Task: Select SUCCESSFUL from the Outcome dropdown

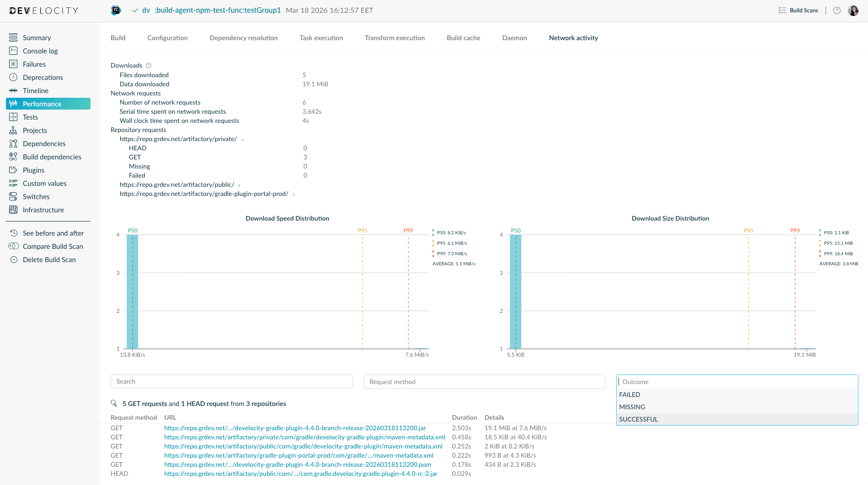Action: 639,419
